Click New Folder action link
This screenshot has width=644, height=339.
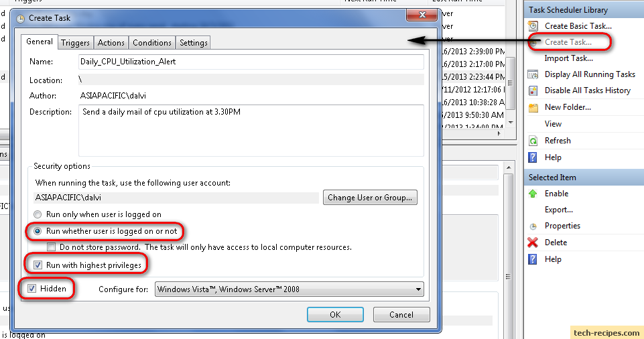(x=568, y=107)
